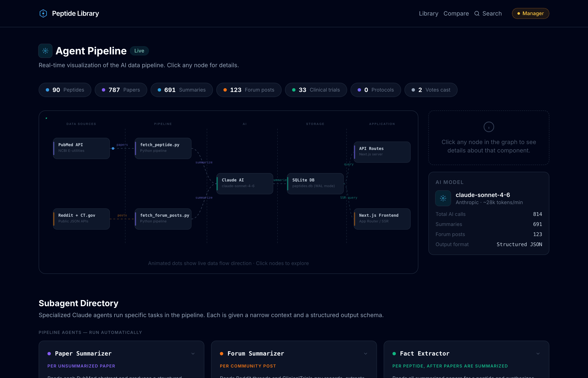Click the info circle icon in details panel

click(489, 127)
